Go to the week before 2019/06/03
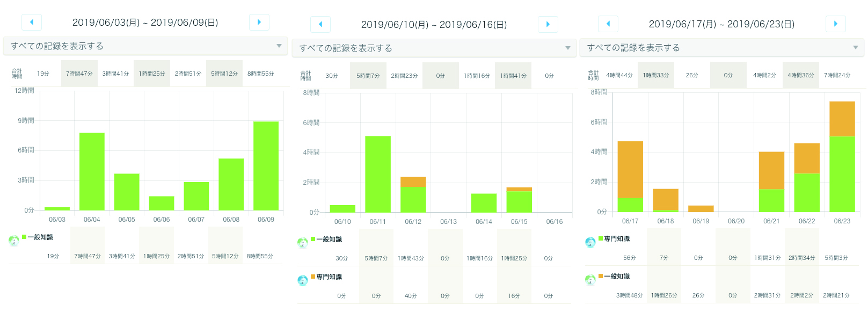 pos(32,22)
